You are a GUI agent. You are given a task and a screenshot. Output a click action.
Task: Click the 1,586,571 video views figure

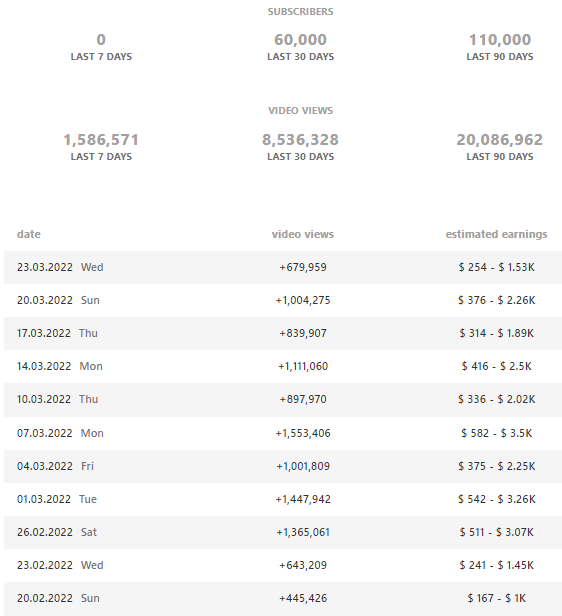101,140
